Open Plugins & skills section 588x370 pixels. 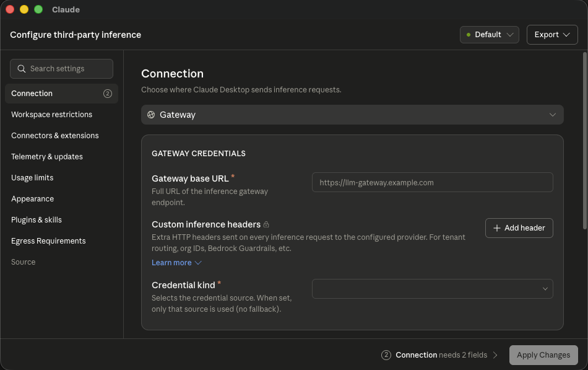[37, 220]
